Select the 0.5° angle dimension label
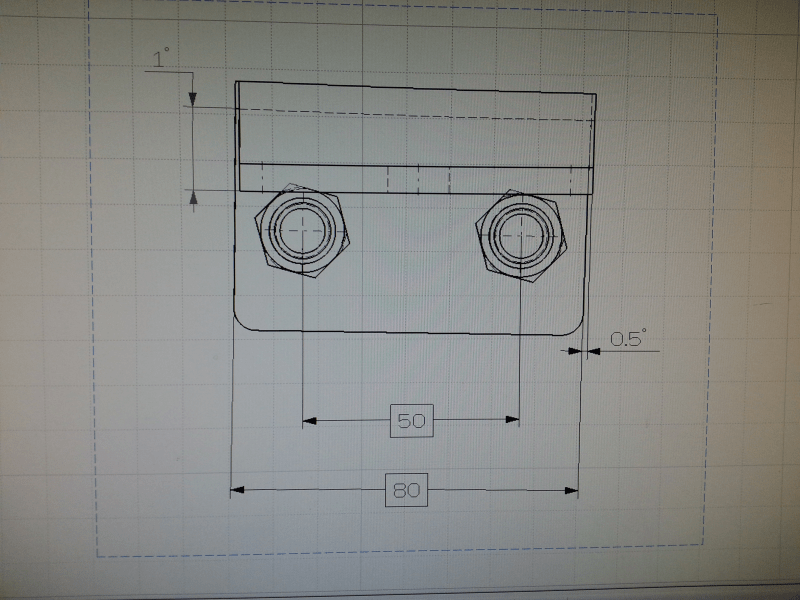Screen dimensions: 800x600 click(628, 338)
